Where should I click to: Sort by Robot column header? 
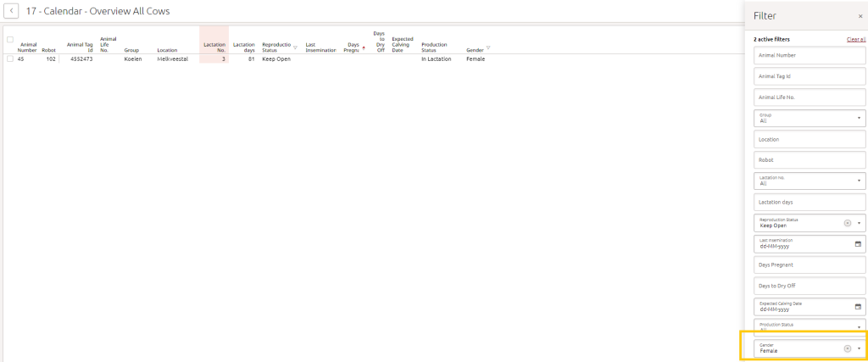(48, 50)
